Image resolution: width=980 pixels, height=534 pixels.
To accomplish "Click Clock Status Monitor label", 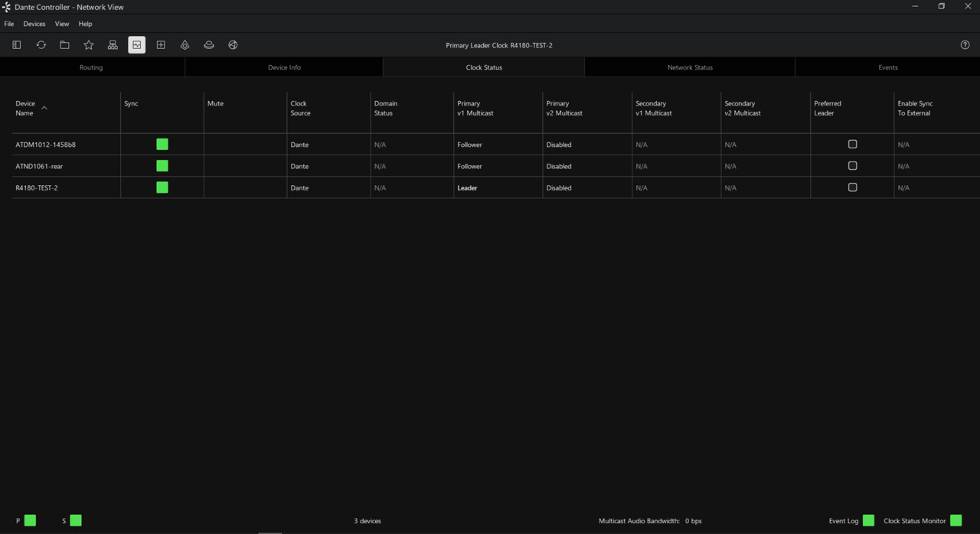I will coord(915,521).
